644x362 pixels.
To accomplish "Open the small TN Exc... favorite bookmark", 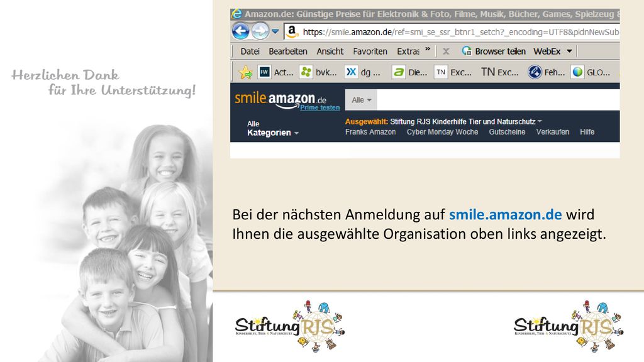I will pyautogui.click(x=453, y=72).
